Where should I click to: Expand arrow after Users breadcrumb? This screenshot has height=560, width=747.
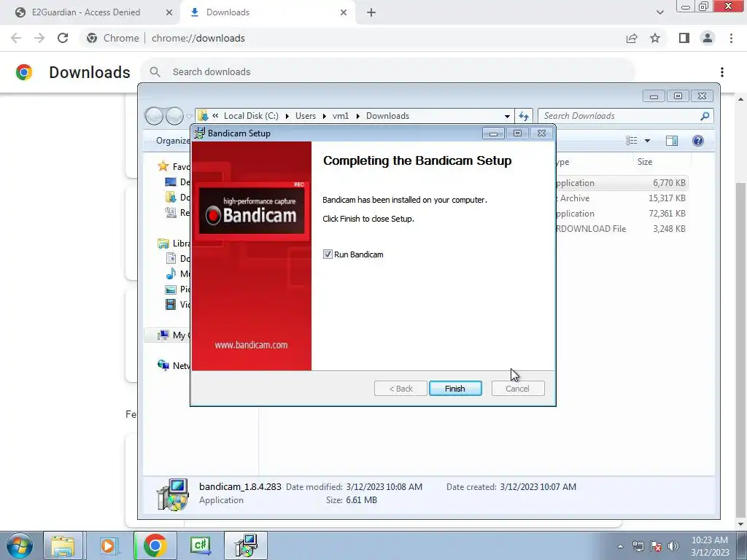coord(325,116)
